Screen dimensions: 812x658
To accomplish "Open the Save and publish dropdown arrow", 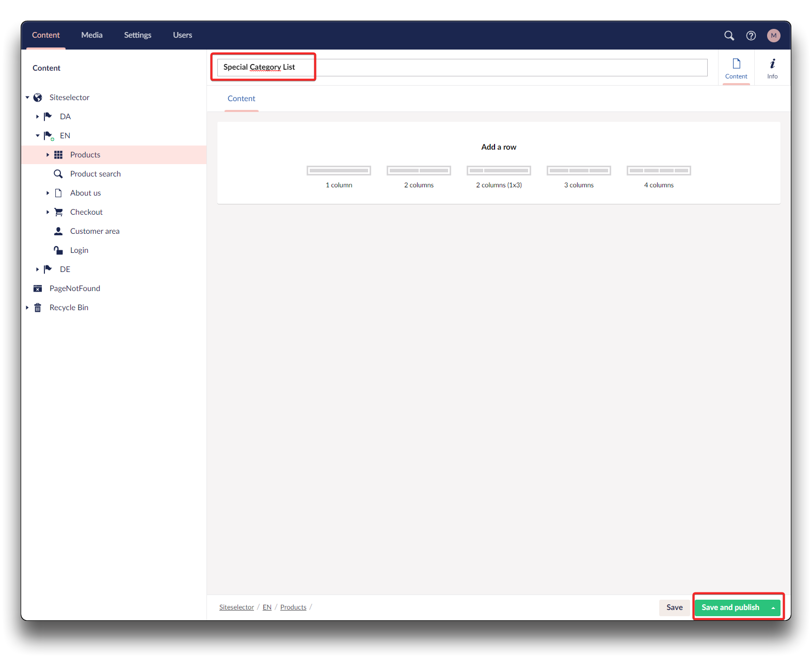I will pyautogui.click(x=773, y=608).
